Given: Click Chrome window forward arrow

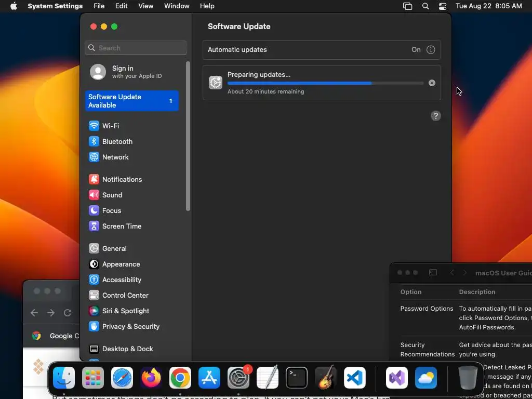Looking at the screenshot, I should click(x=51, y=313).
